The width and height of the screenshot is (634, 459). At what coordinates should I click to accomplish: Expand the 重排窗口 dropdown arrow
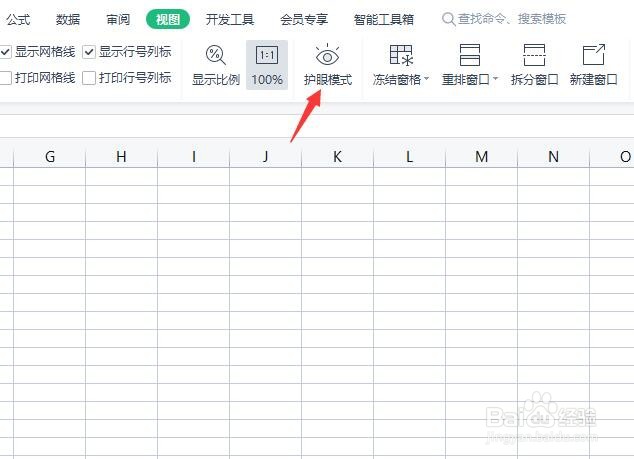click(x=495, y=78)
